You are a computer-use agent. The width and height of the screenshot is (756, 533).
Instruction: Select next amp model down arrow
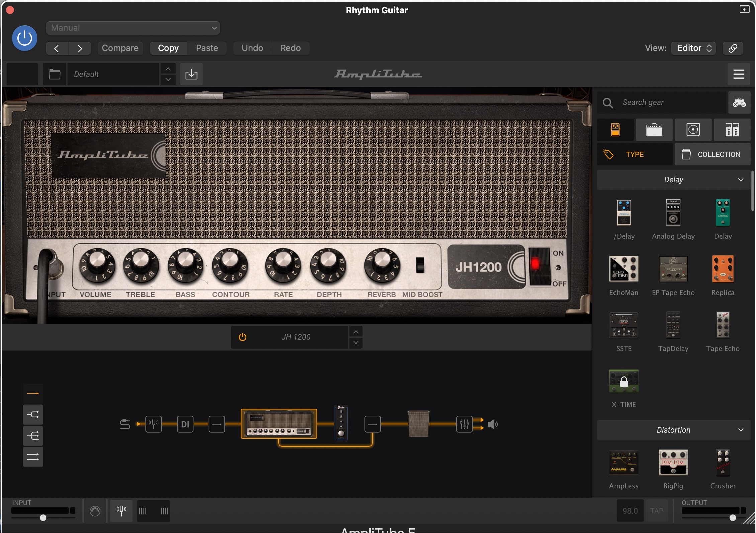point(356,343)
